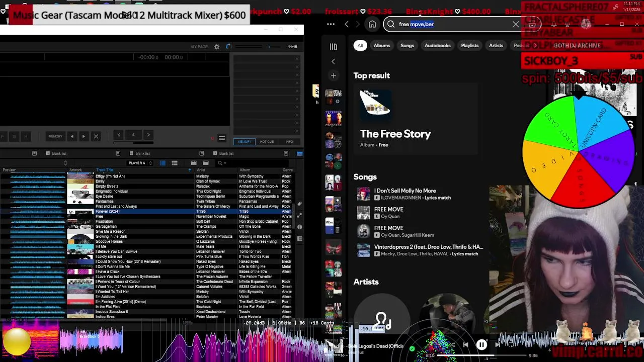Clear Spotify search text with X

pos(516,24)
